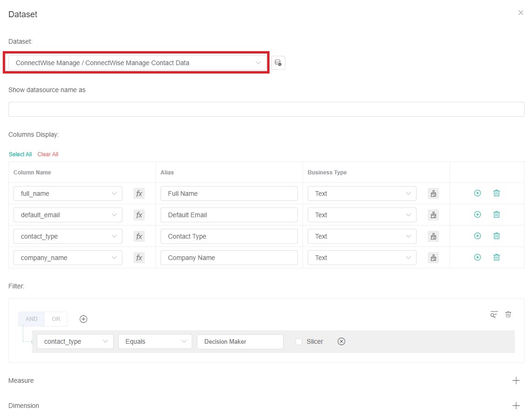Open the ConnectWise Manage dataset dropdown
532x420 pixels.
[x=137, y=63]
